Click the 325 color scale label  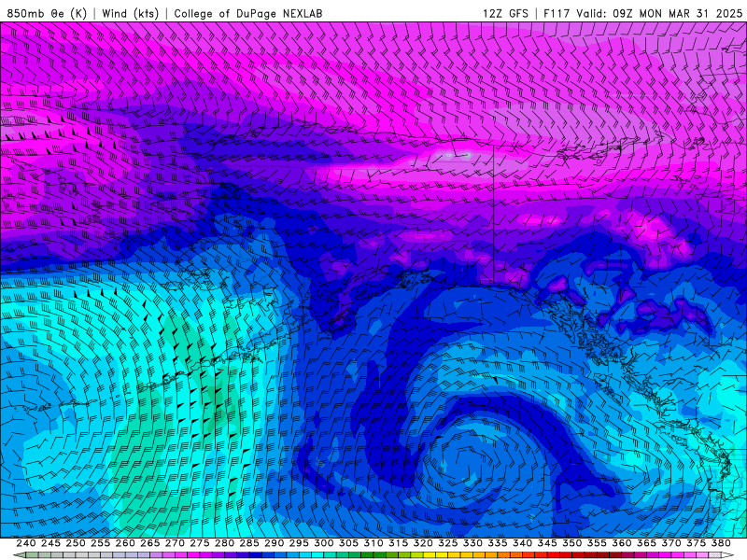[x=447, y=543]
